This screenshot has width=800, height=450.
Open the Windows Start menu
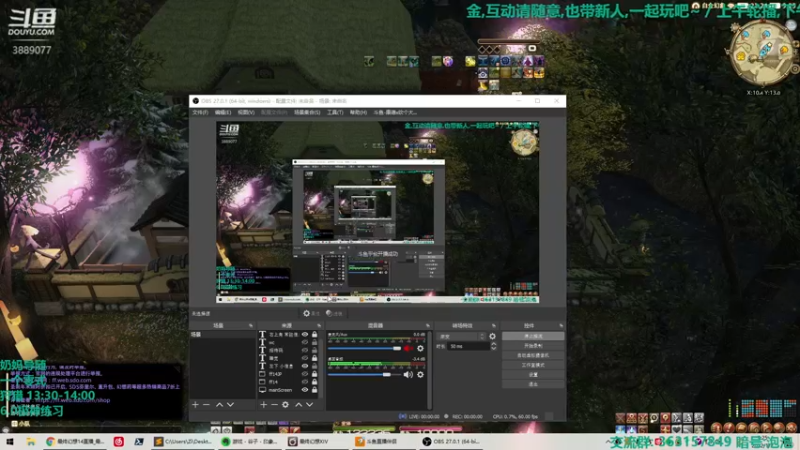pyautogui.click(x=10, y=441)
